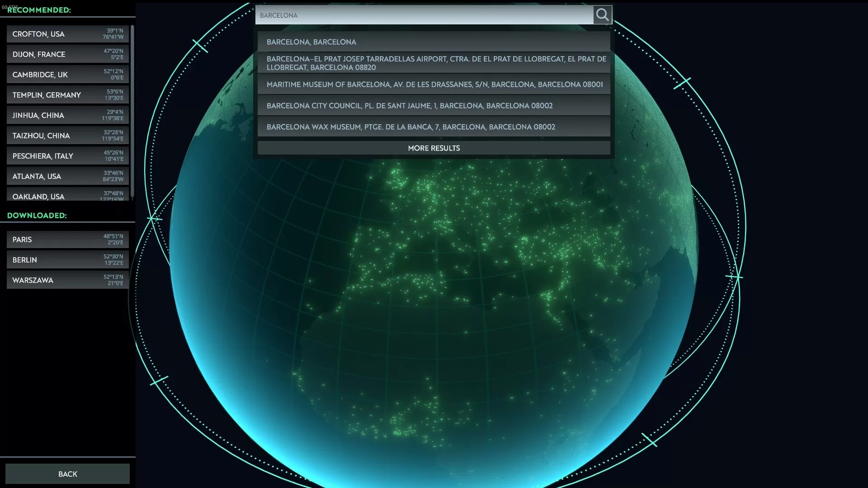Click the MORE RESULTS button

click(433, 148)
